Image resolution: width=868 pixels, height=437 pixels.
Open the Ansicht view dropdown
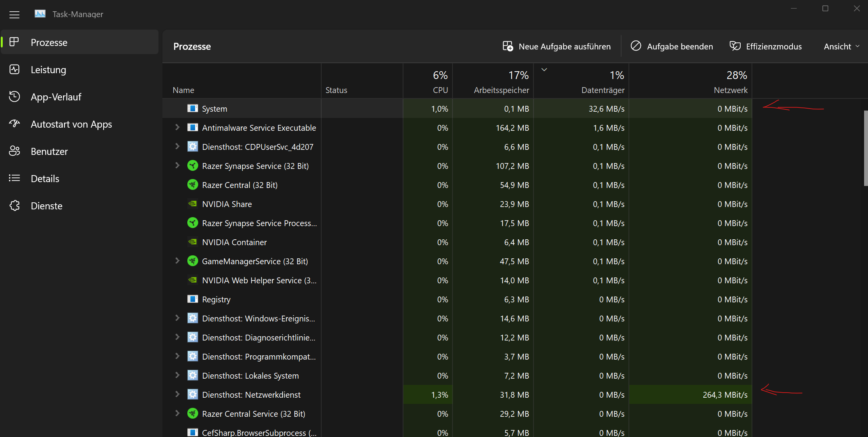coord(841,46)
